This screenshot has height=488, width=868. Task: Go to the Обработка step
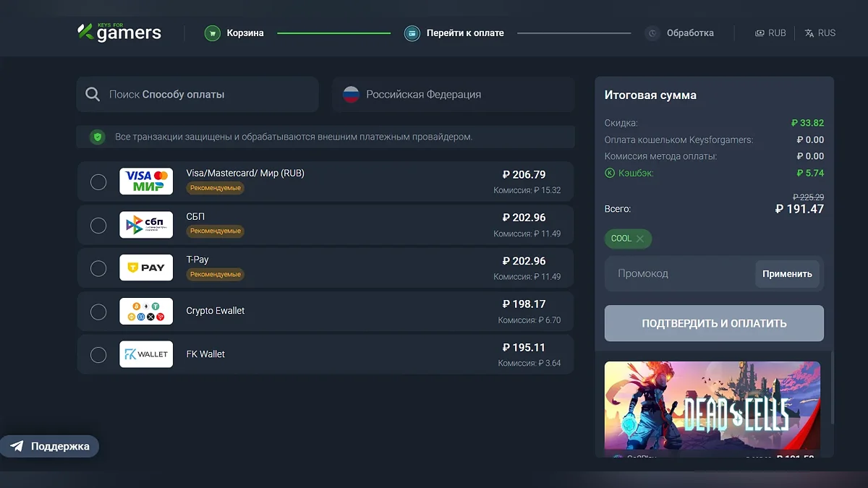[679, 33]
